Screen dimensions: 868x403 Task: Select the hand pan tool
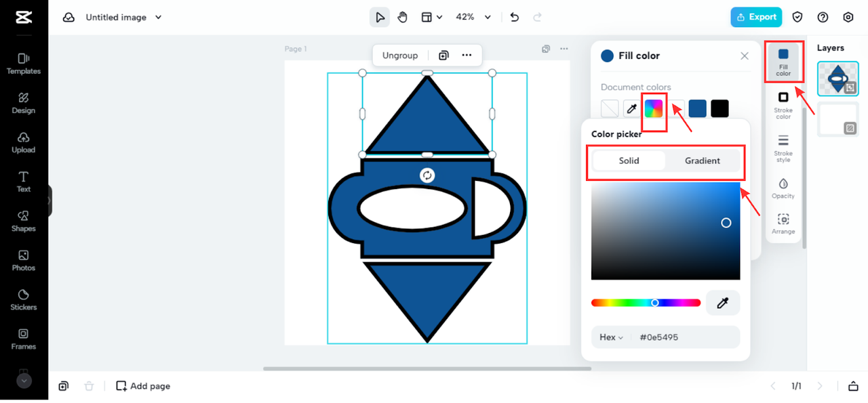click(403, 17)
